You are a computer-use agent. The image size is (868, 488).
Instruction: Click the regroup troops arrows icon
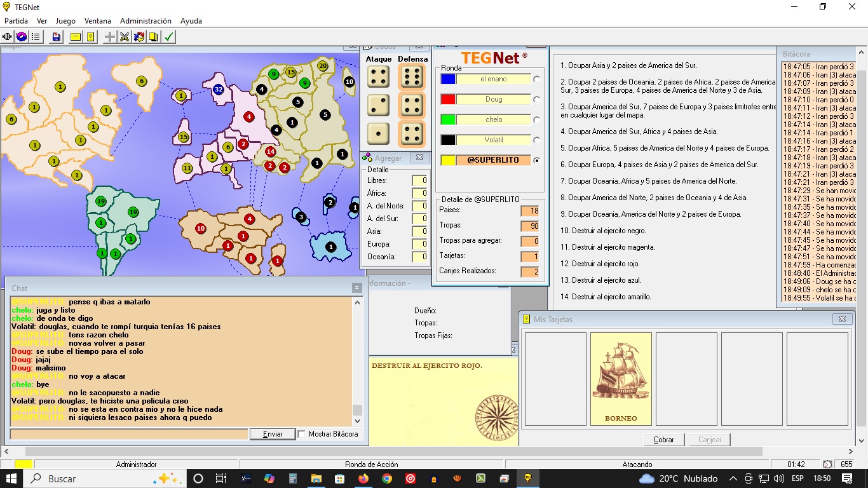click(139, 37)
